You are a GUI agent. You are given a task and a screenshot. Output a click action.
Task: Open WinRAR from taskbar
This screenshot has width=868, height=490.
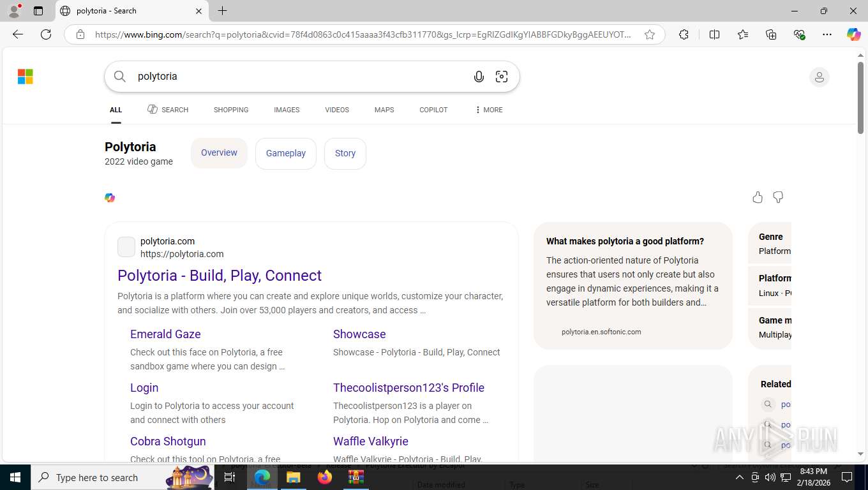tap(355, 477)
